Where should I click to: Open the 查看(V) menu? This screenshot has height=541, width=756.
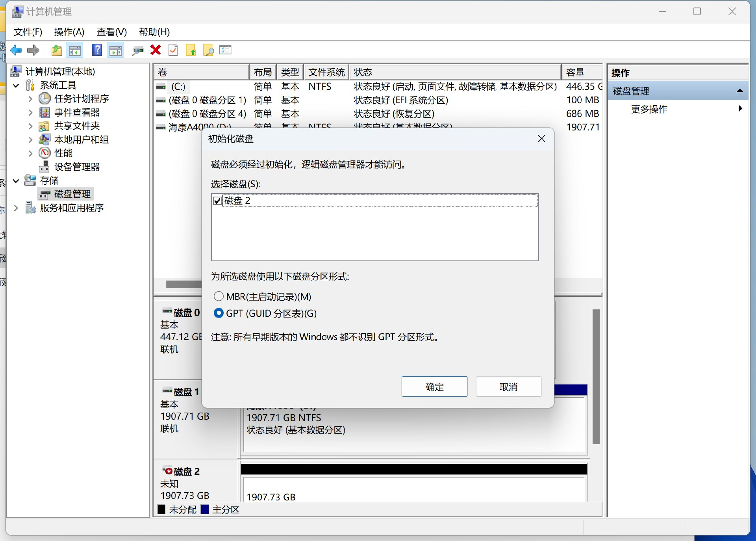[x=112, y=32]
